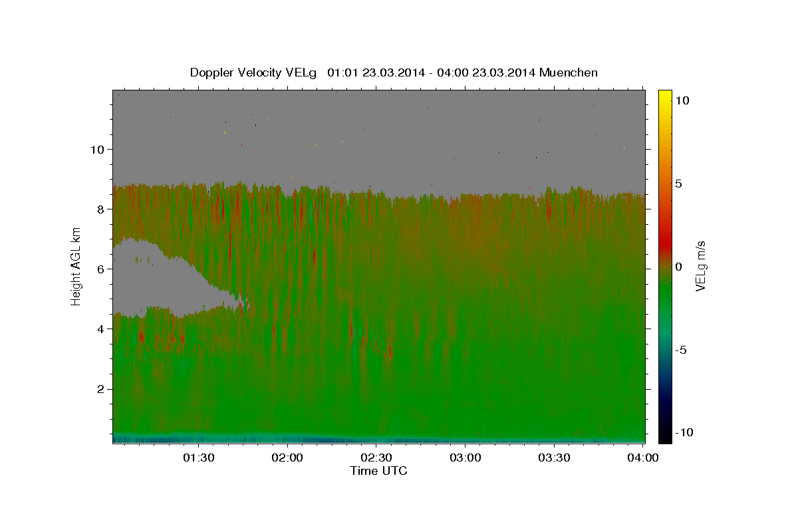Click the "VELg m/s" colorbar label
The image size is (798, 532).
tap(700, 266)
